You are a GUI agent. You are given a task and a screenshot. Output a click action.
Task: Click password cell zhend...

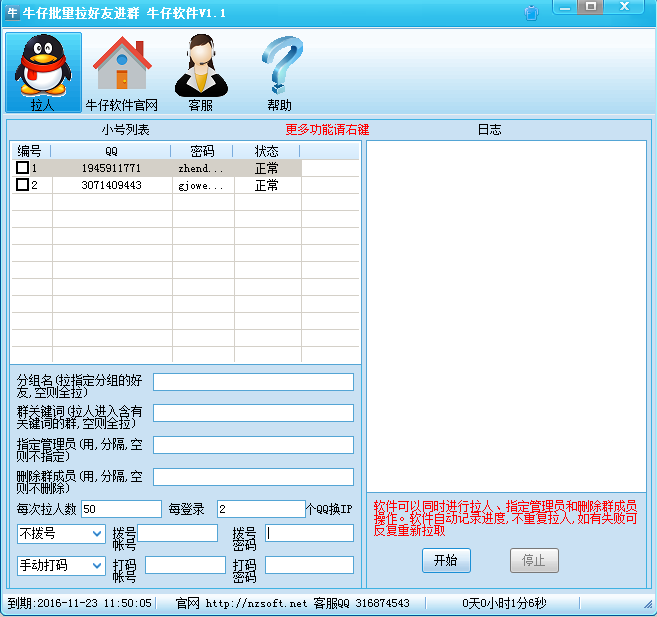pyautogui.click(x=201, y=168)
